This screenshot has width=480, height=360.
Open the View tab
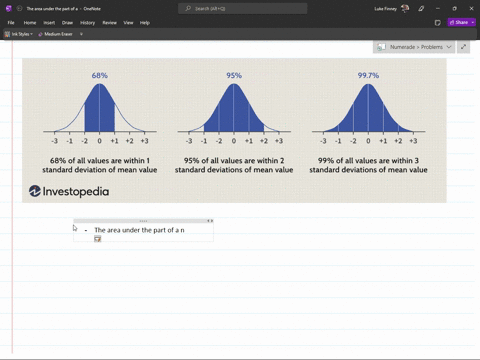tap(128, 23)
